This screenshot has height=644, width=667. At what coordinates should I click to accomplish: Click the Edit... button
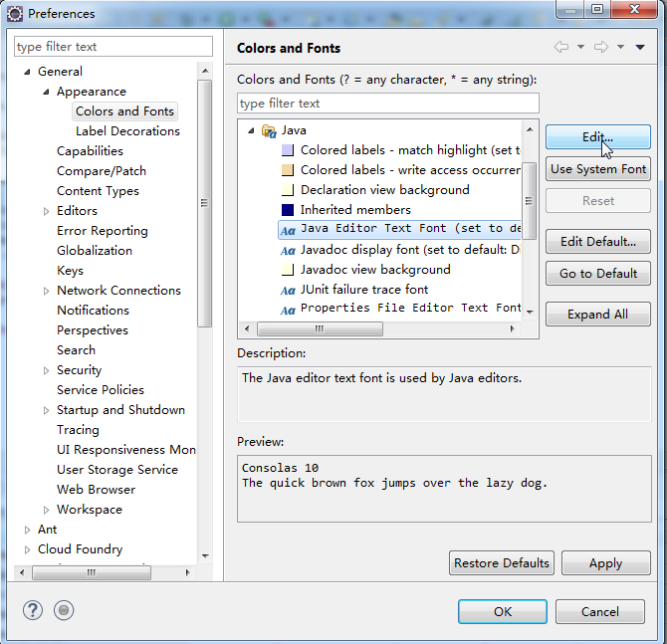point(598,137)
